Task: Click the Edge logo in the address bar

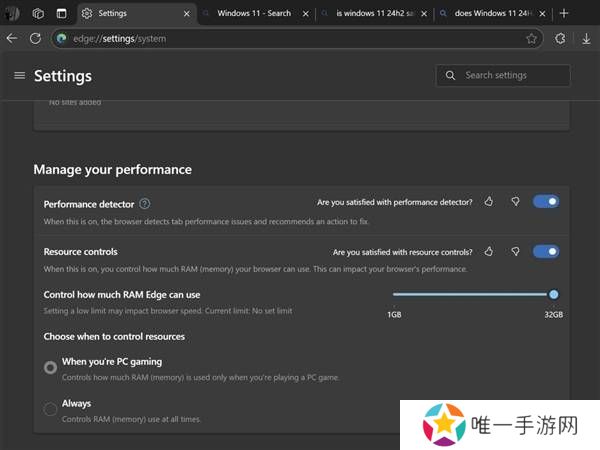Action: click(x=61, y=38)
